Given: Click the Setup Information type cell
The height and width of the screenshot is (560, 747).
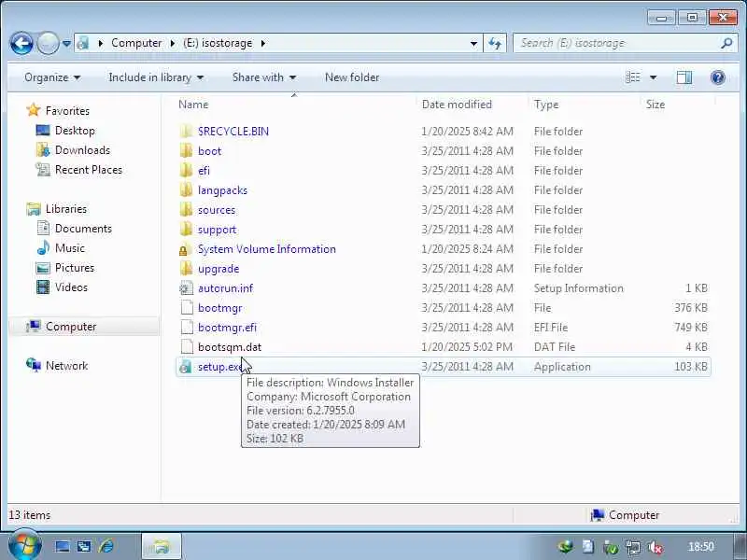Looking at the screenshot, I should [x=578, y=288].
